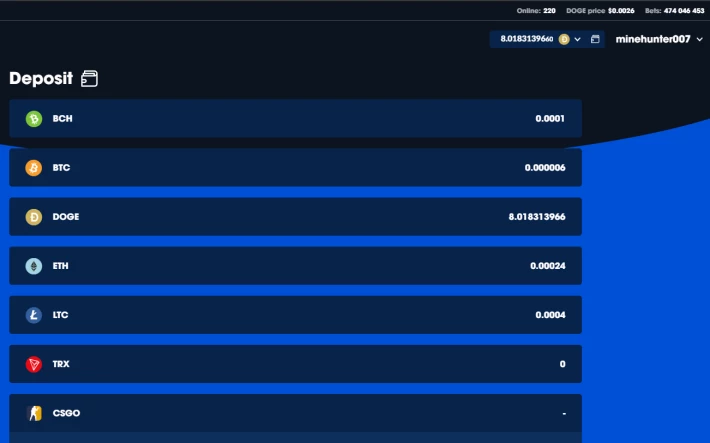Select the DOGE deposit row
Viewport: 710px width, 443px height.
point(295,217)
